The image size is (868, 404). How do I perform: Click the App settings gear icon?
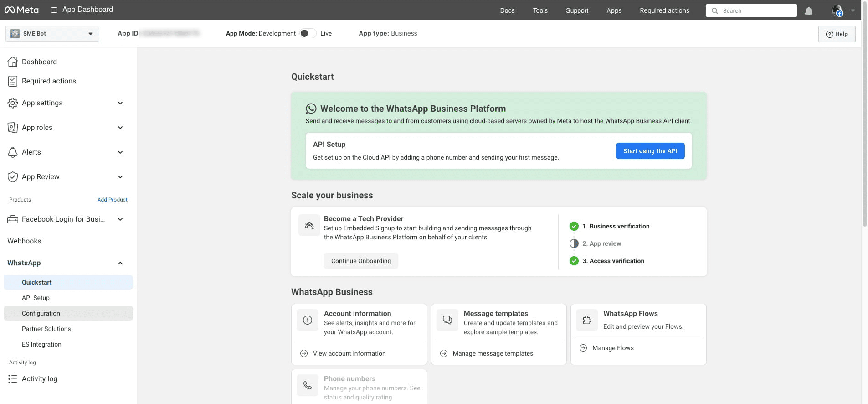(13, 103)
